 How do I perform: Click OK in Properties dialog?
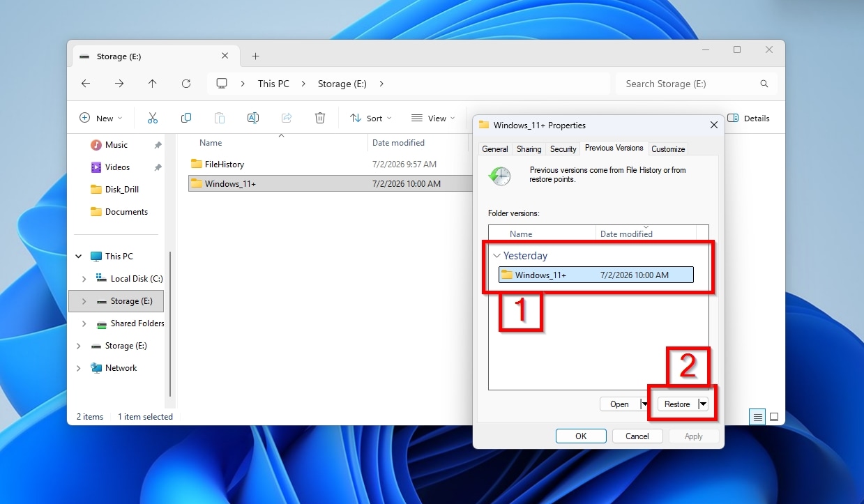coord(581,436)
